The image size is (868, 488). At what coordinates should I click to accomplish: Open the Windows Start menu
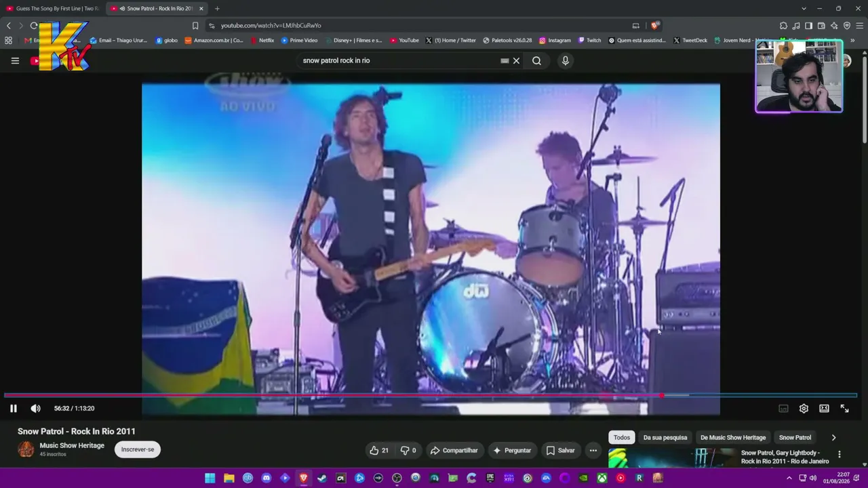pos(210,478)
